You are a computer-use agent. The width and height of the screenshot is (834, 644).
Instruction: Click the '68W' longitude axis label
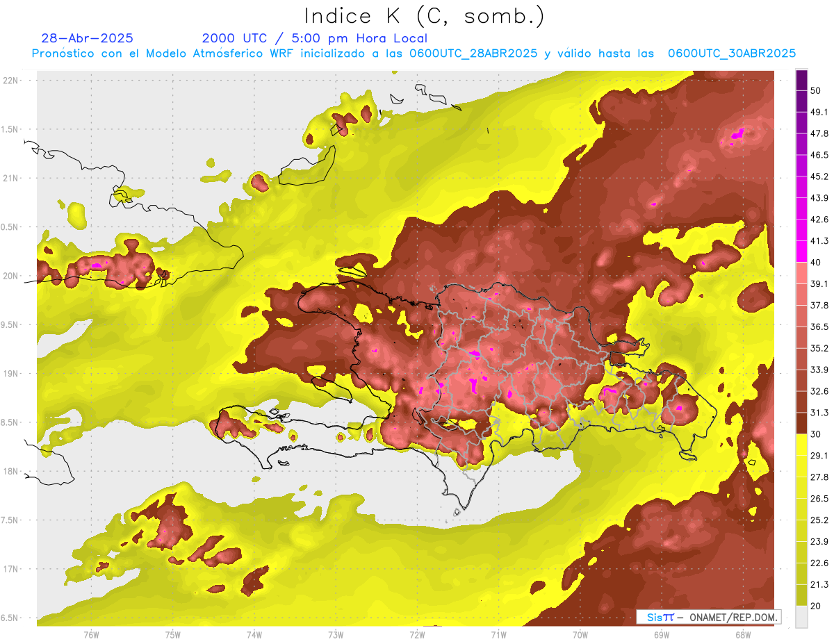[x=742, y=634]
